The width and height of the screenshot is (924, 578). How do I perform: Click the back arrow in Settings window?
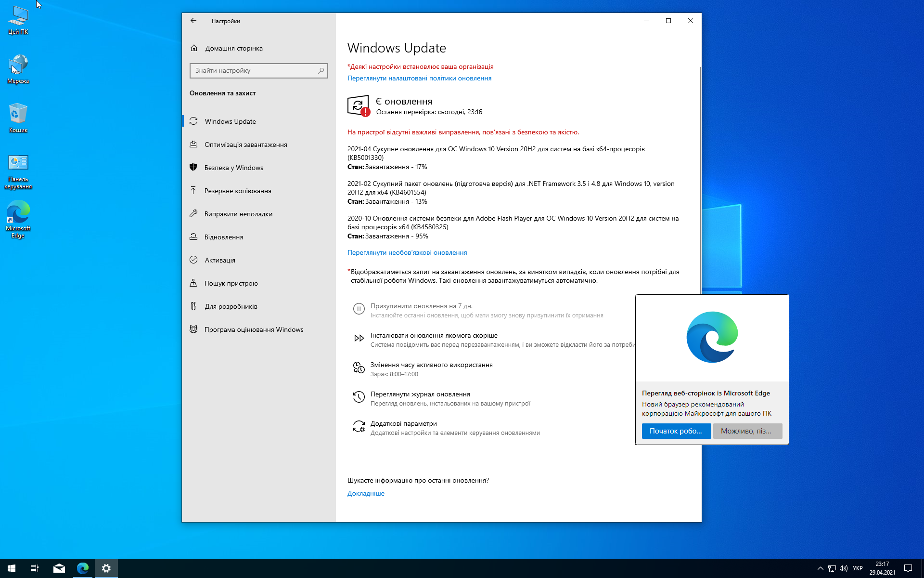pos(193,21)
